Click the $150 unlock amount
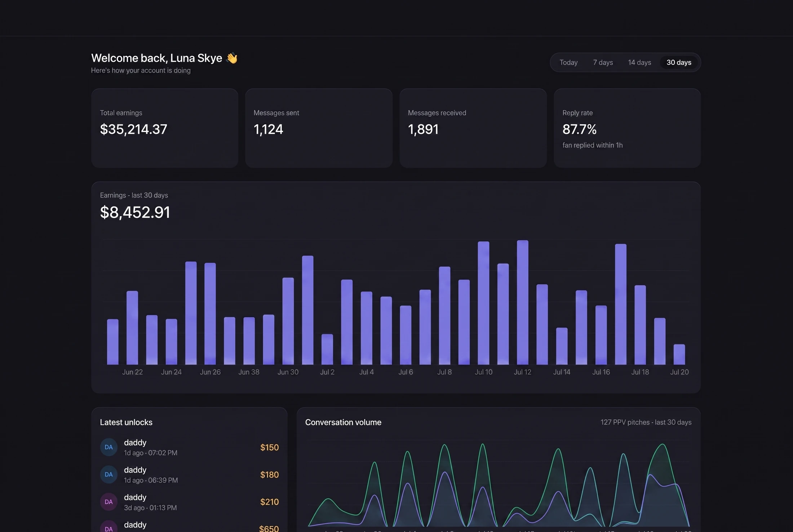This screenshot has height=532, width=793. pos(269,447)
